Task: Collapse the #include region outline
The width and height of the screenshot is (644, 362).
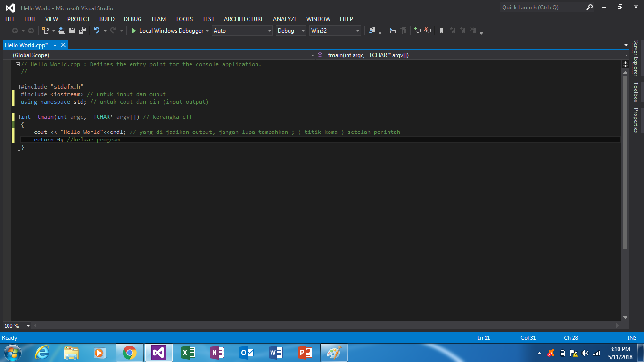Action: pyautogui.click(x=17, y=87)
